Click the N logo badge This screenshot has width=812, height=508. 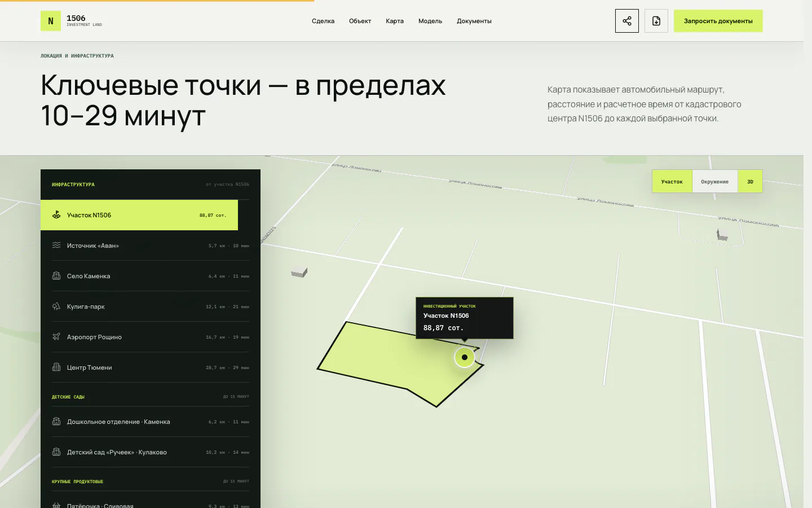click(51, 21)
